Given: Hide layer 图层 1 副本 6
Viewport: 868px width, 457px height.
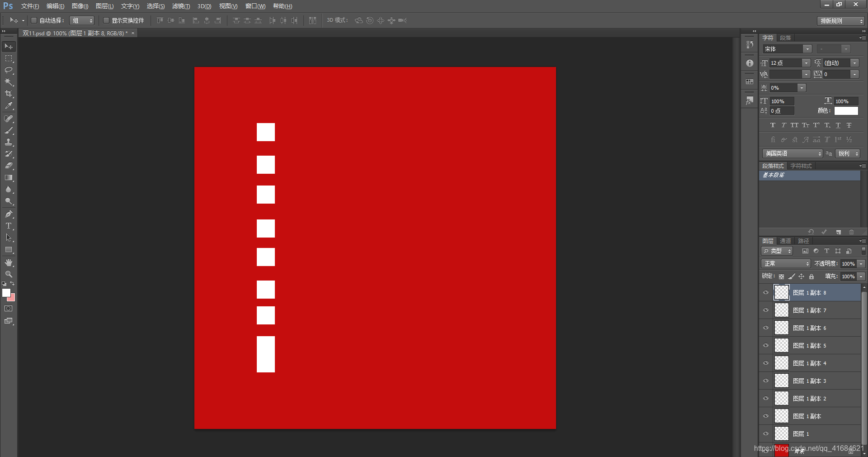Looking at the screenshot, I should tap(766, 328).
